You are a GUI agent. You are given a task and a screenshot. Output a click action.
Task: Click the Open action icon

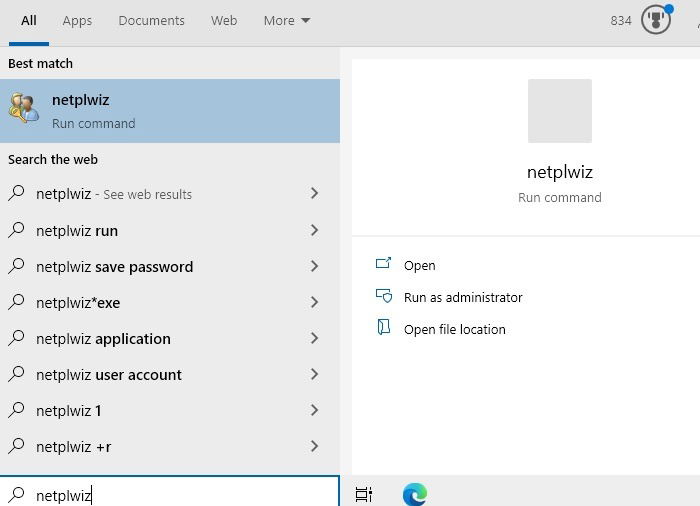383,263
